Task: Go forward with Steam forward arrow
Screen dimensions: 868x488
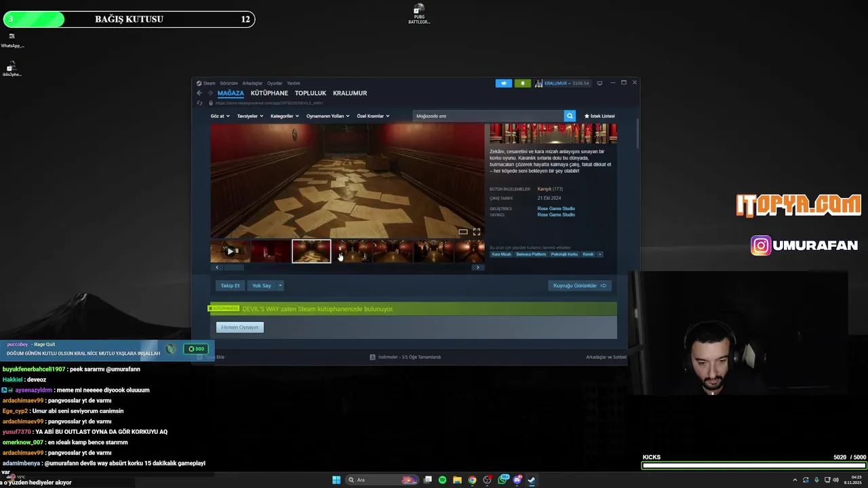Action: [x=210, y=94]
